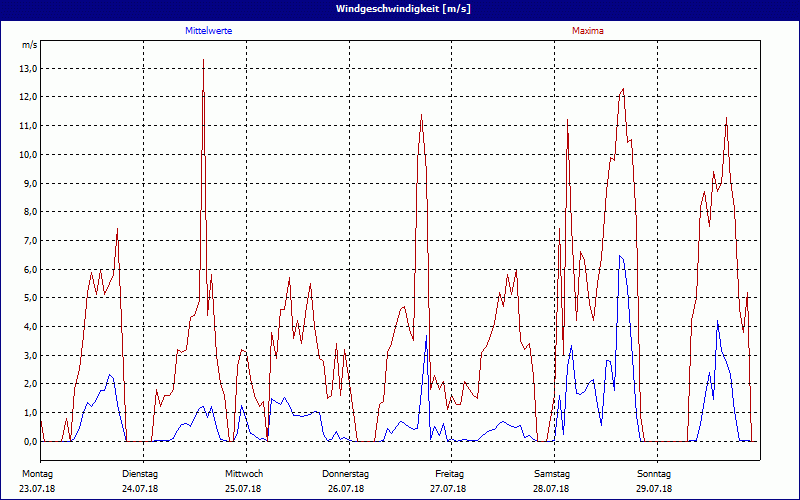Click the 23.07.18 date label
Screen dimensions: 800x500
[37, 489]
